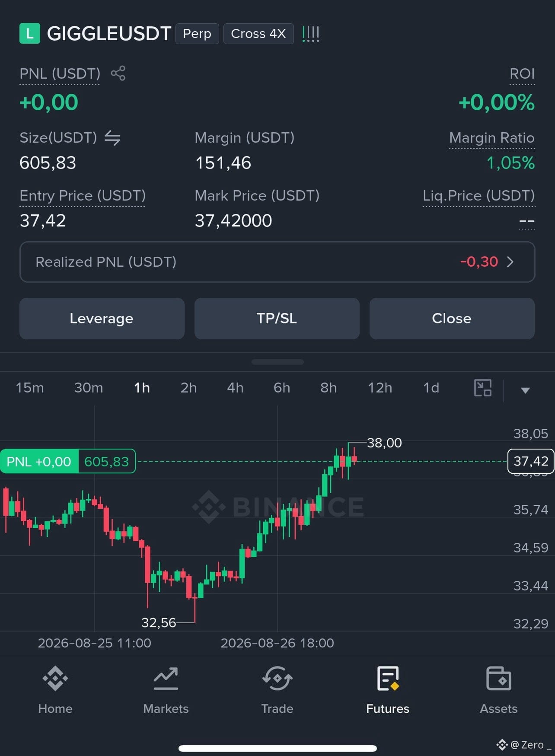Tap the PNL (USDT) label
This screenshot has height=756, width=555.
60,73
